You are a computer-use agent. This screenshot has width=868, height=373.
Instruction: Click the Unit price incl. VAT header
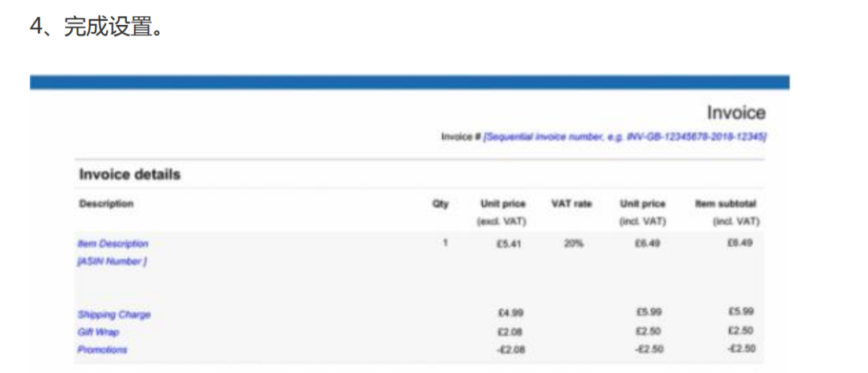point(643,212)
